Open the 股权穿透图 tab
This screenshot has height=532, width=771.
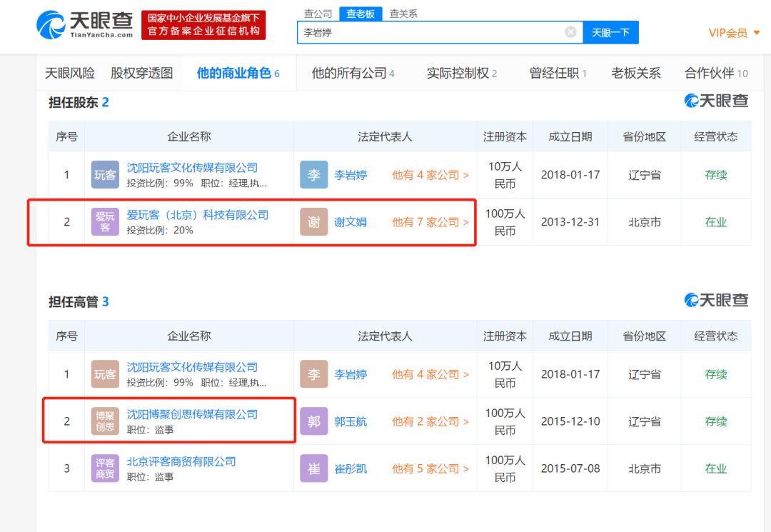[x=141, y=73]
